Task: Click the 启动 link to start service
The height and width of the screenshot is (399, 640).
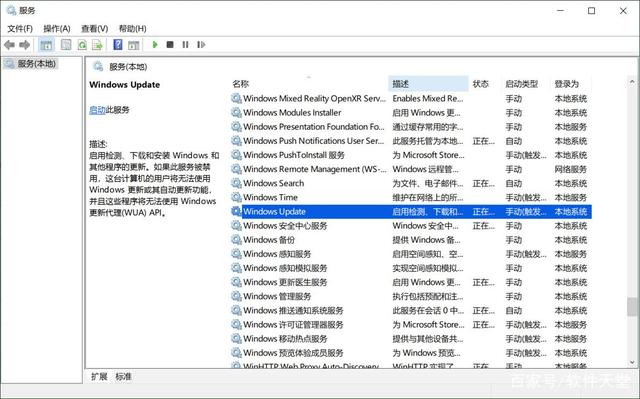Action: click(x=97, y=110)
